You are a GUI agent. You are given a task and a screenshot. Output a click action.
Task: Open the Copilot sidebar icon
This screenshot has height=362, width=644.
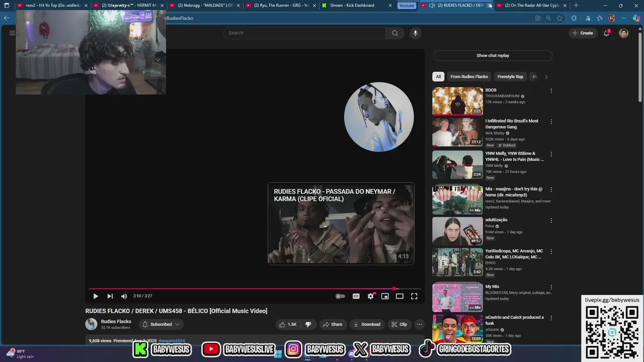(x=636, y=18)
